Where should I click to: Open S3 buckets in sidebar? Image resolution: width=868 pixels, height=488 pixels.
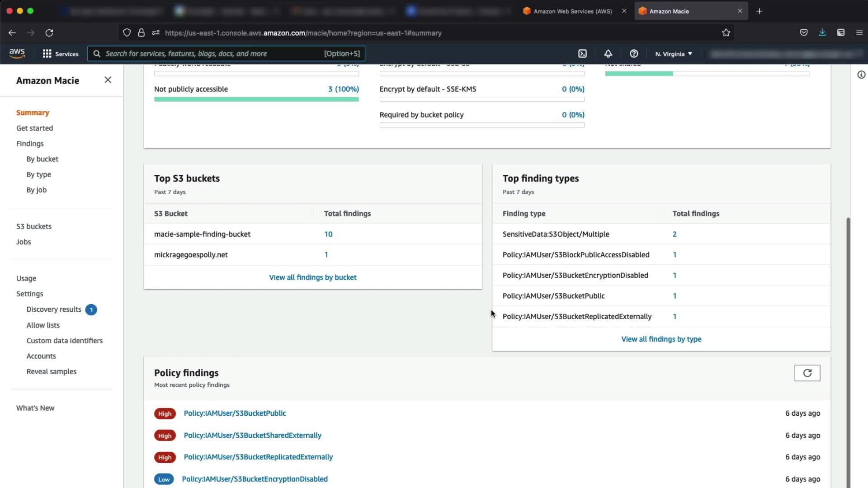[x=34, y=226]
